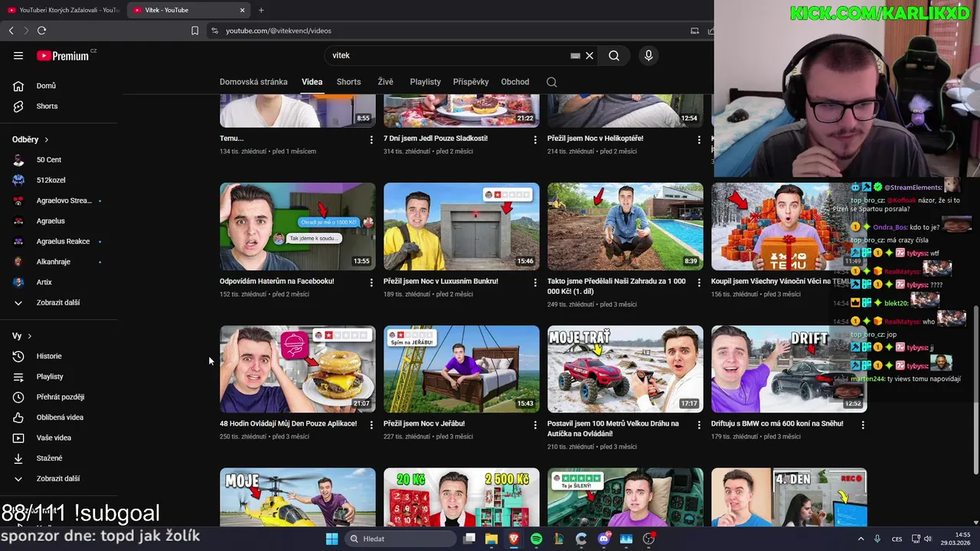Activate voice search microphone icon
Image resolution: width=980 pixels, height=551 pixels.
pos(648,55)
